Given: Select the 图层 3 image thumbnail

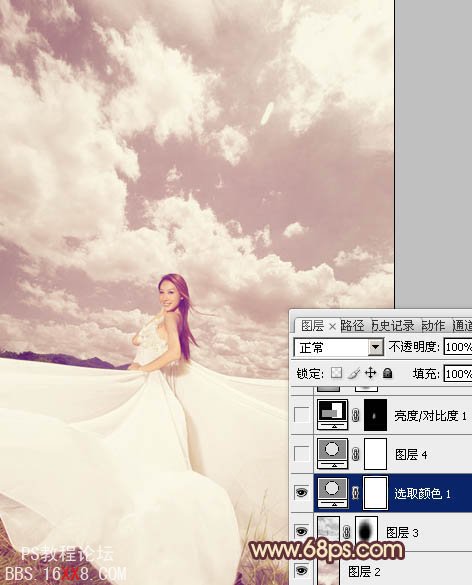Looking at the screenshot, I should coord(329,532).
